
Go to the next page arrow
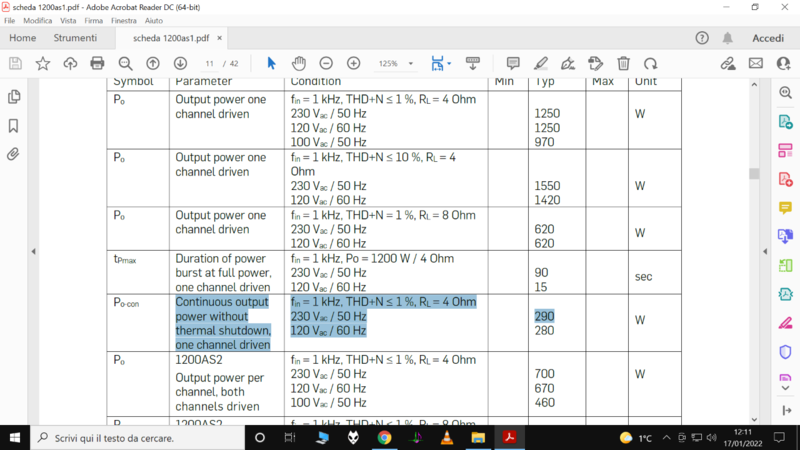pos(178,63)
